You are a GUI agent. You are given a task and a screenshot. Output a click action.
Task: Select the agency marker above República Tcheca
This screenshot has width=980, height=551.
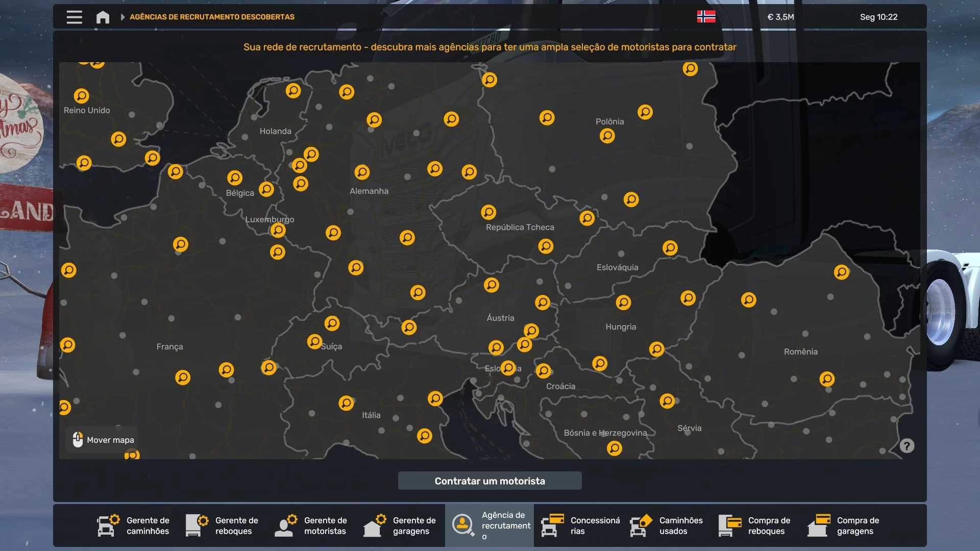(488, 212)
